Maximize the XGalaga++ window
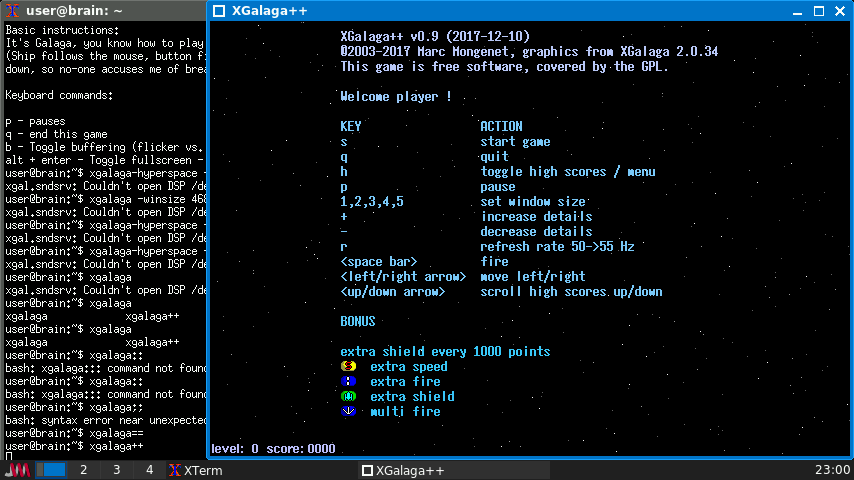 [817, 12]
